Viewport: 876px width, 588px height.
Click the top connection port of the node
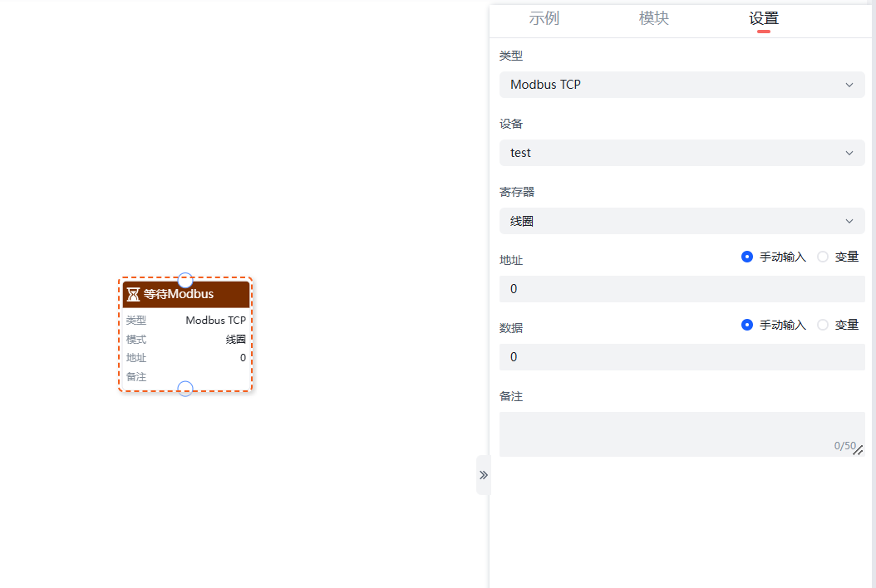[x=185, y=281]
